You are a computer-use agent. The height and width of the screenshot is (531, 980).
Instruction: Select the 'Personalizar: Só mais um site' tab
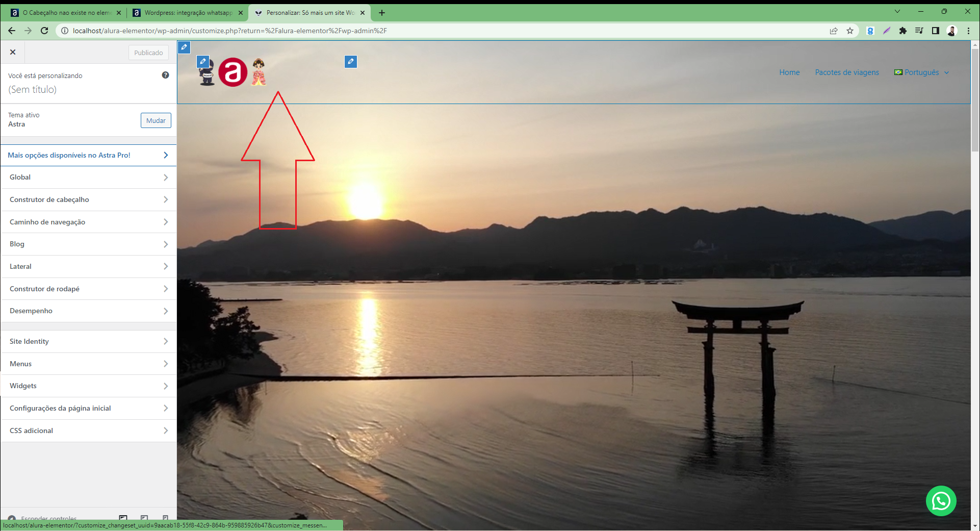(309, 13)
